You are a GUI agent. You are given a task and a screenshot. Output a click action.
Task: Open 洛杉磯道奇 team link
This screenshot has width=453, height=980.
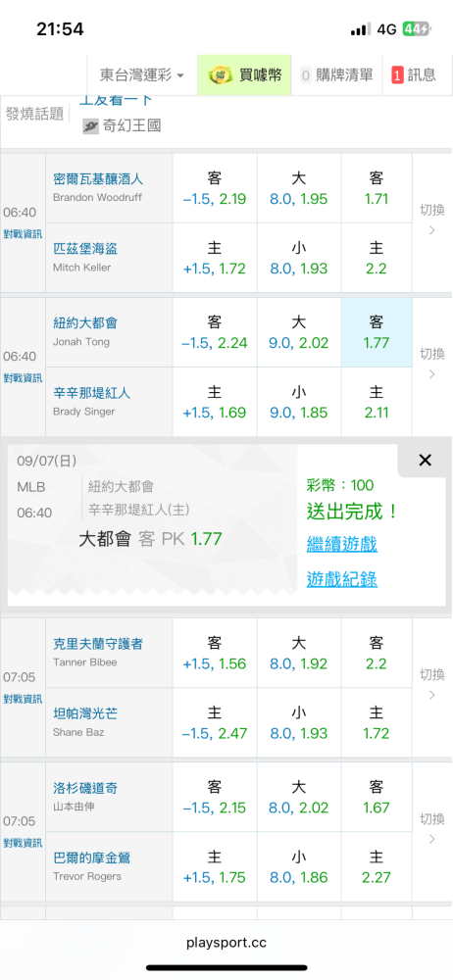(85, 788)
